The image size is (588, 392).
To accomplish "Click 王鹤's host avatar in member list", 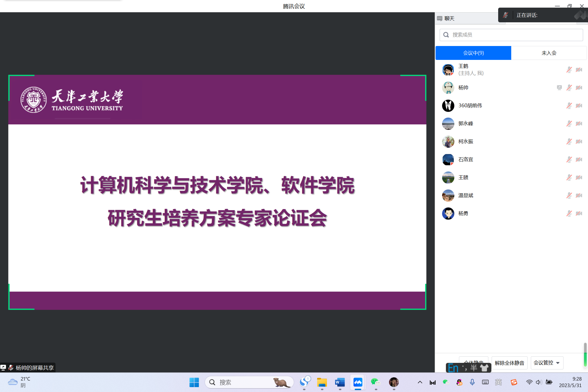I will click(x=448, y=70).
